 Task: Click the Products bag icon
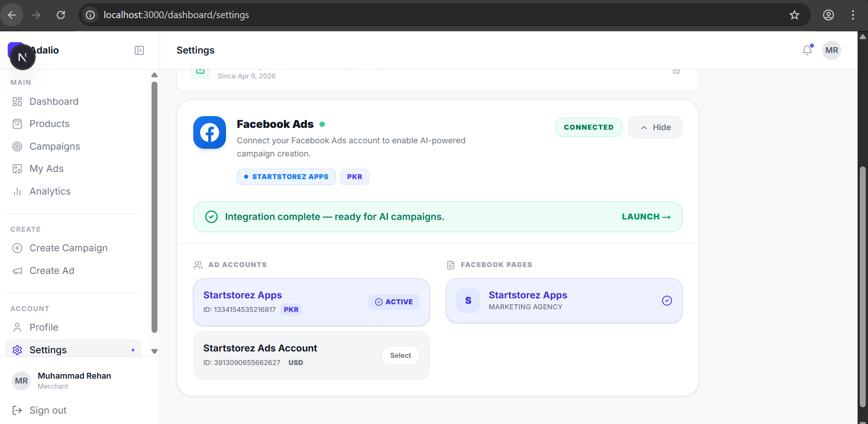17,124
